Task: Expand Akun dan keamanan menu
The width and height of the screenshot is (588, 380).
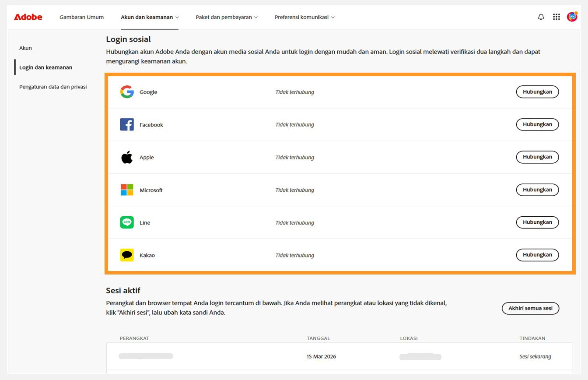Action: [150, 17]
